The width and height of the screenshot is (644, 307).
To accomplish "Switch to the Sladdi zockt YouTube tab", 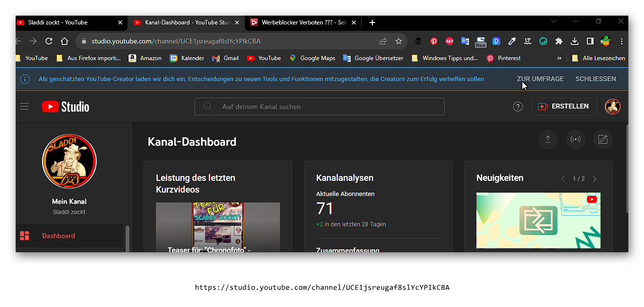I will [x=68, y=22].
